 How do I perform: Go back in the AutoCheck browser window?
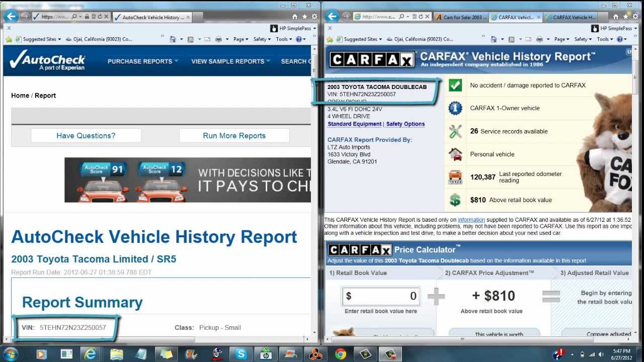(x=11, y=16)
